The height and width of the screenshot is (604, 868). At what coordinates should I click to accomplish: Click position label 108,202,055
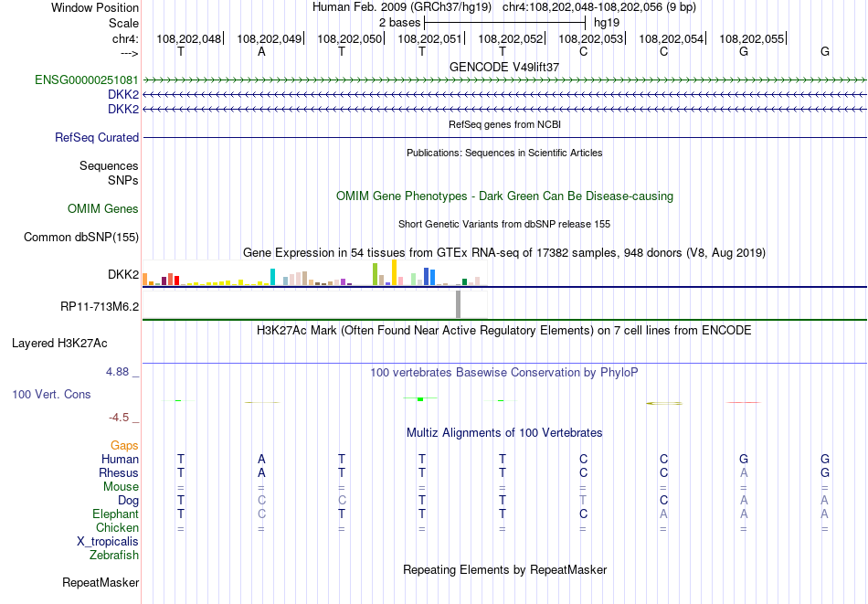[x=751, y=38]
